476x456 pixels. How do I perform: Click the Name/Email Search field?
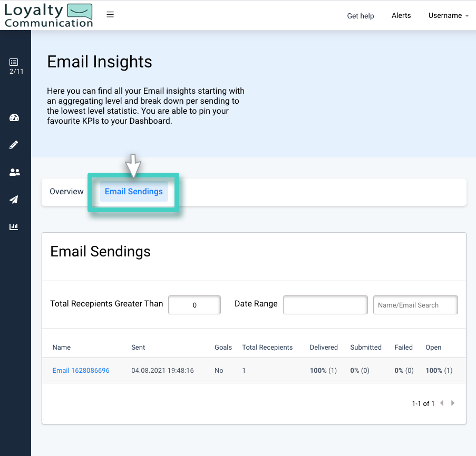pyautogui.click(x=415, y=304)
